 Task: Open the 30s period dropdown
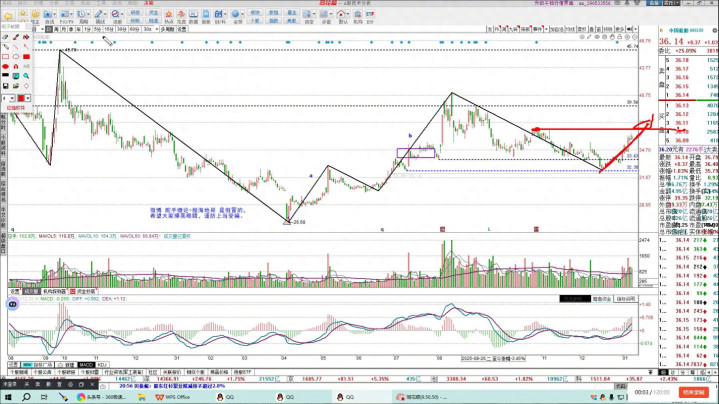click(x=156, y=29)
